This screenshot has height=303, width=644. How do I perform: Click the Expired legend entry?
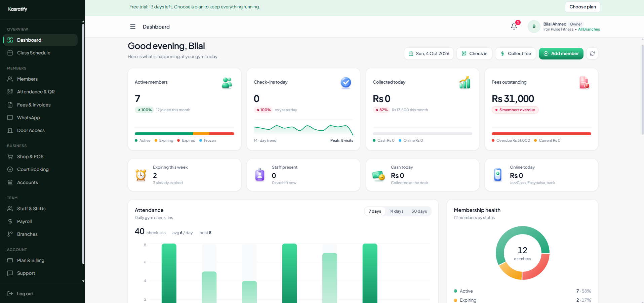pyautogui.click(x=186, y=140)
